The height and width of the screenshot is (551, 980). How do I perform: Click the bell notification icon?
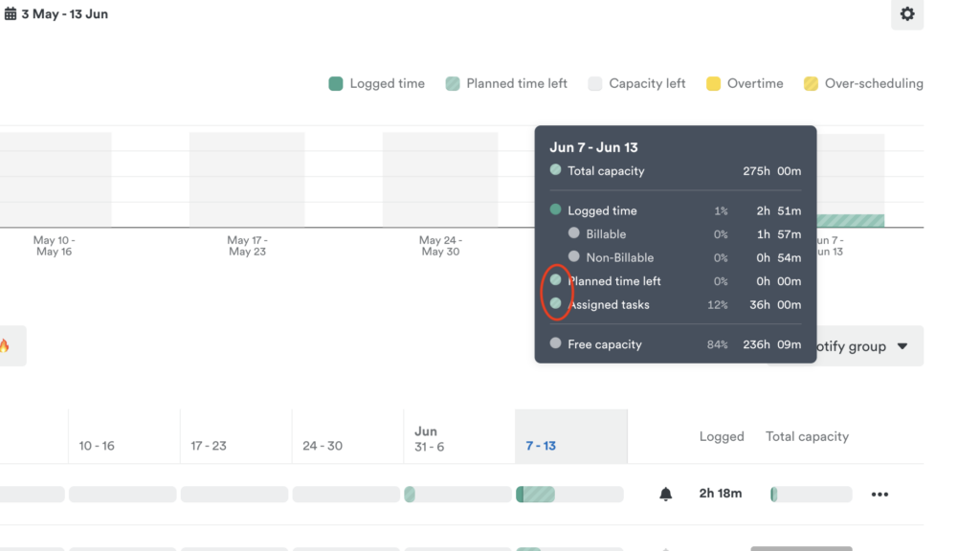click(x=666, y=495)
